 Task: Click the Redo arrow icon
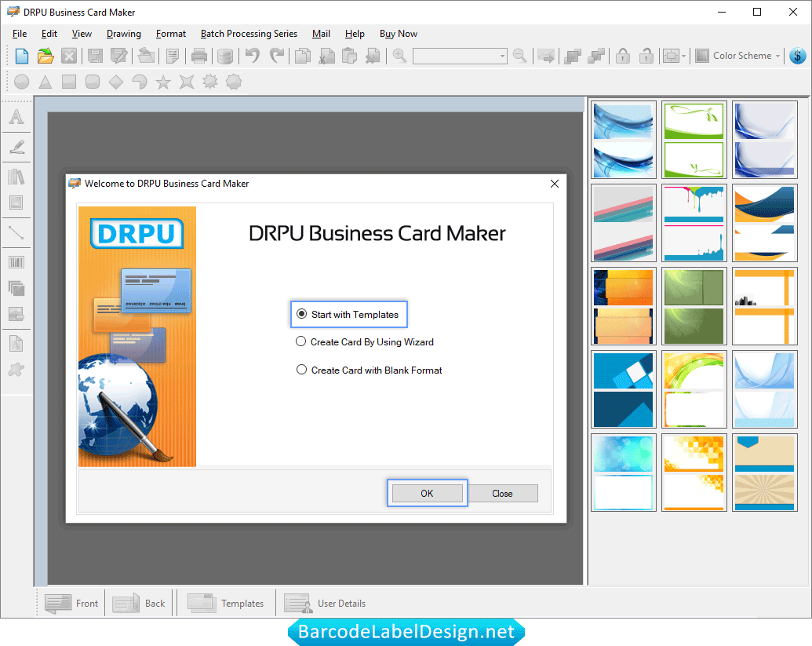pyautogui.click(x=277, y=56)
